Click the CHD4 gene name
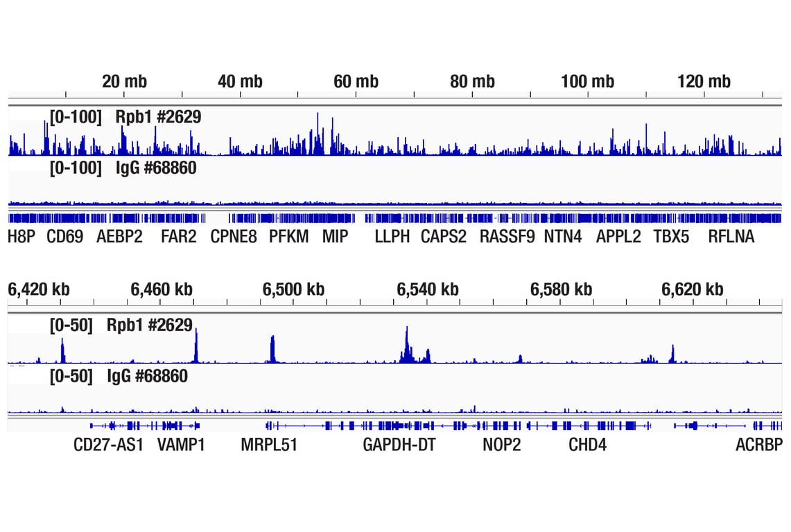791x532 pixels. (587, 445)
